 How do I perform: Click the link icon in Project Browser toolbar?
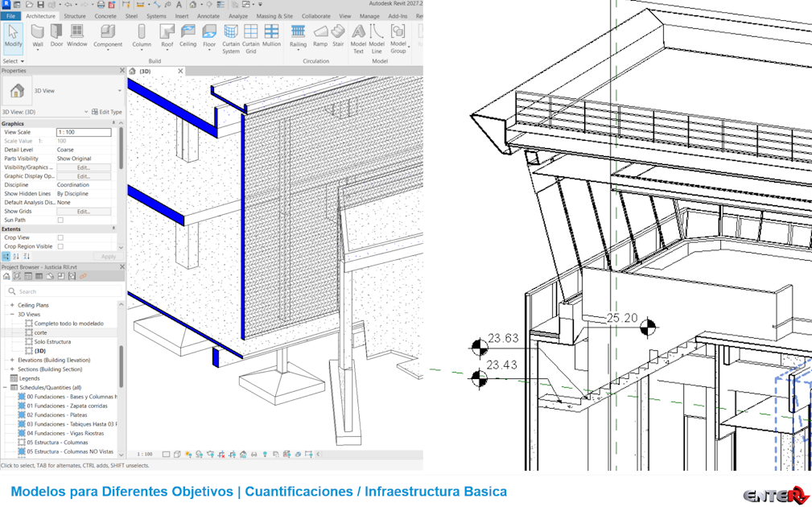83,277
